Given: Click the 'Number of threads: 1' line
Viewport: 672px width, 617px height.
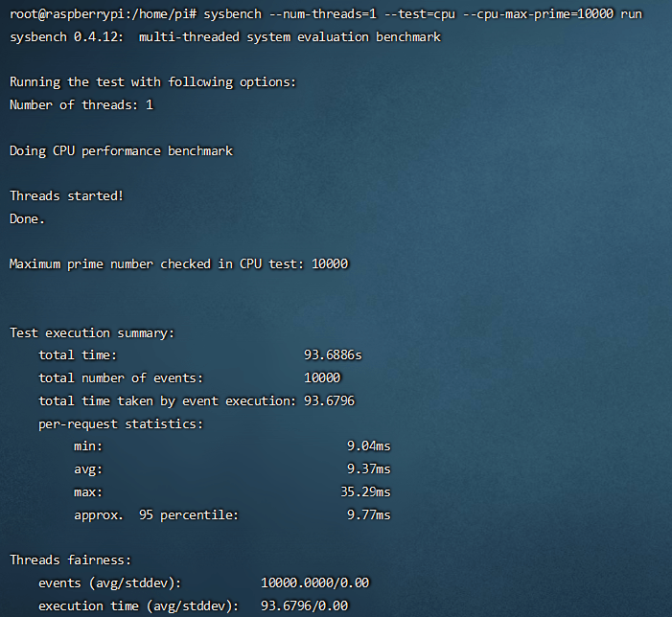Looking at the screenshot, I should (x=81, y=104).
